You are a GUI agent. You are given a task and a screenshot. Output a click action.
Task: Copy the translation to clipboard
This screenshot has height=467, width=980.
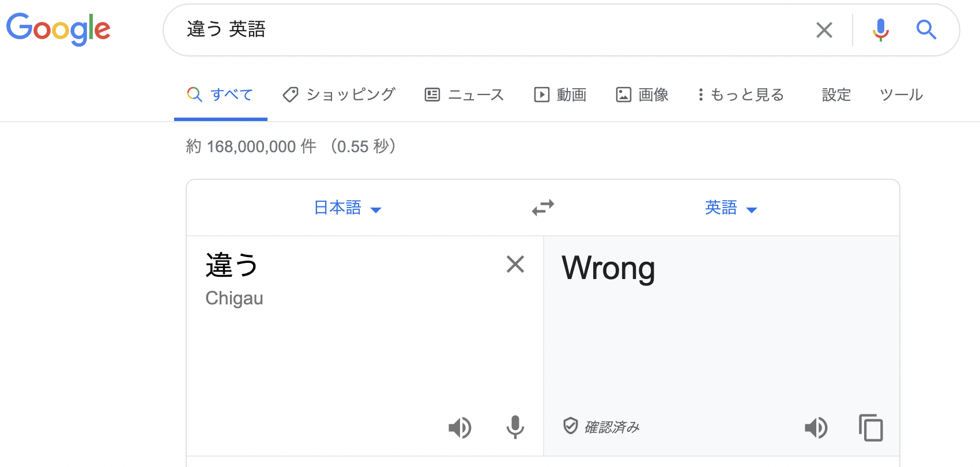coord(871,428)
